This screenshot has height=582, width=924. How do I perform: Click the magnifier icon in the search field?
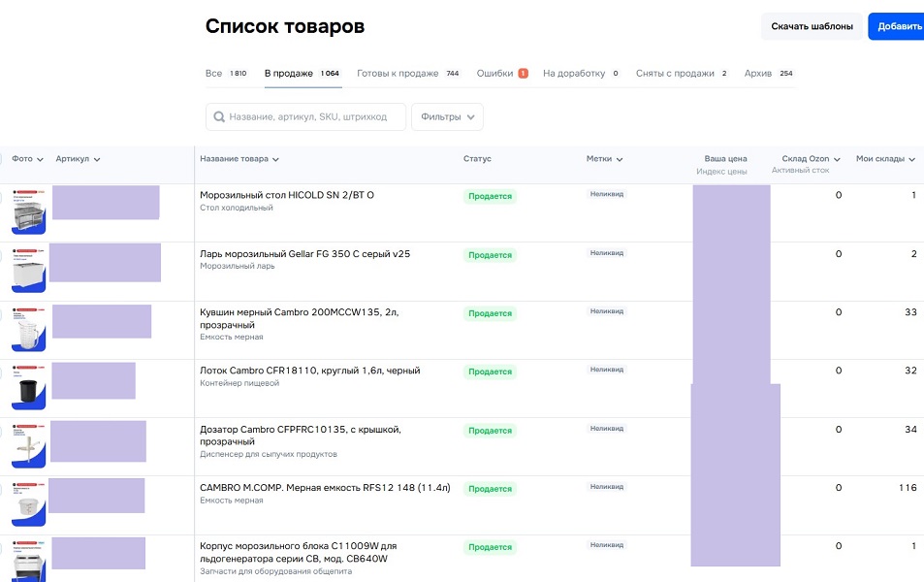point(218,117)
